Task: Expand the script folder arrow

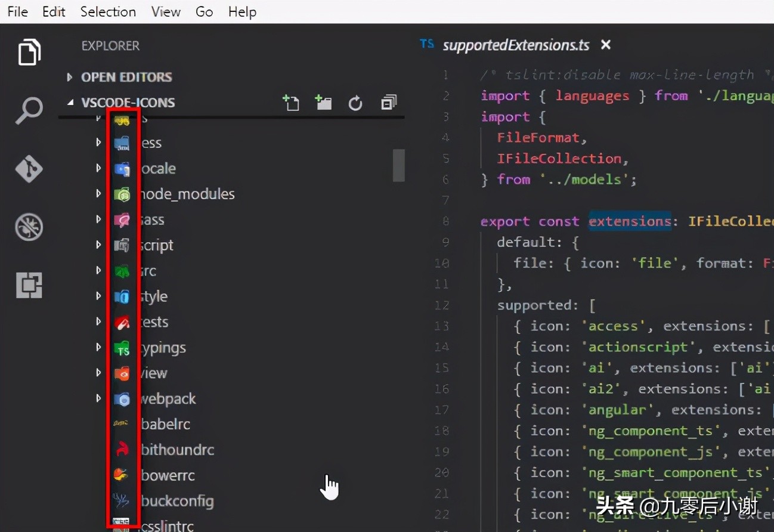Action: pyautogui.click(x=98, y=245)
